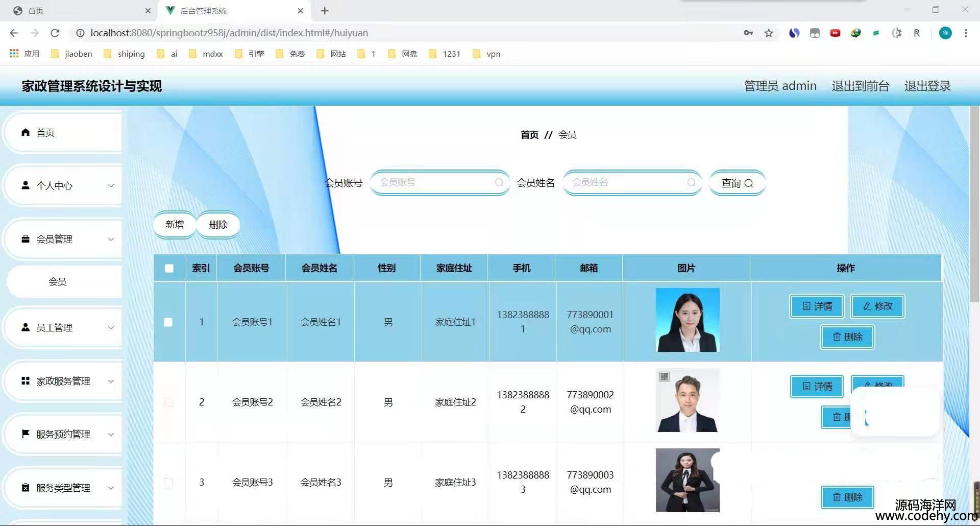Check the checkbox for row 会员账号2
This screenshot has height=526, width=980.
tap(168, 402)
